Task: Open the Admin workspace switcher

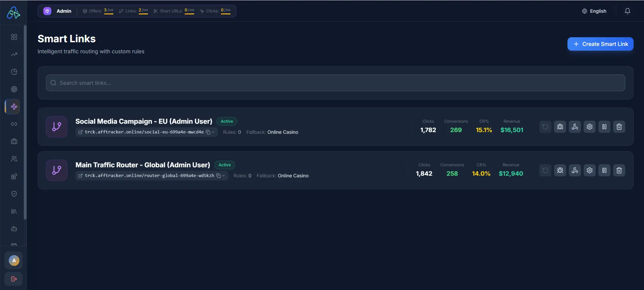Action: [57, 11]
